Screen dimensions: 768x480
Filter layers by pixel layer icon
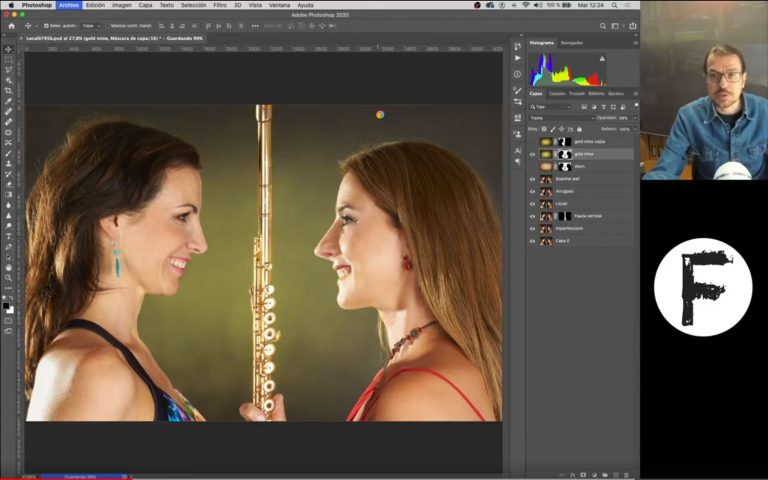pos(584,107)
